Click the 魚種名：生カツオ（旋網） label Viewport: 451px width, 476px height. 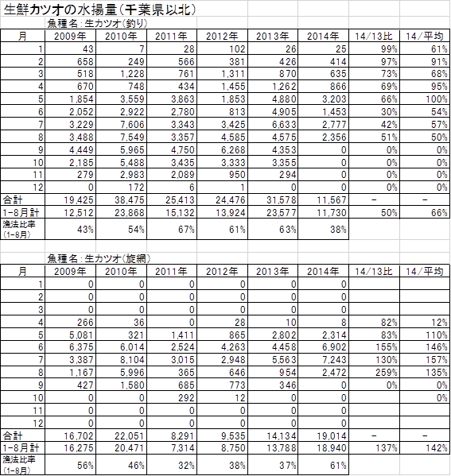[x=99, y=258]
